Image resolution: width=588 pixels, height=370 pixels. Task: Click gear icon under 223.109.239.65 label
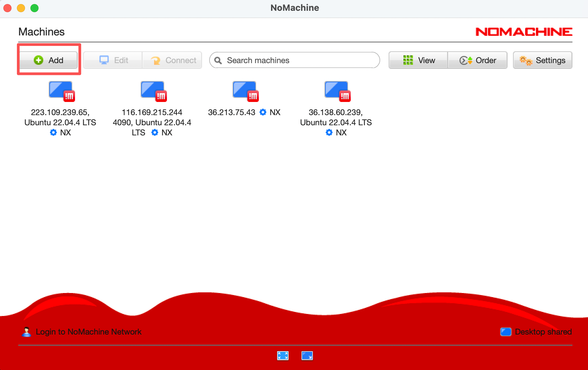53,132
